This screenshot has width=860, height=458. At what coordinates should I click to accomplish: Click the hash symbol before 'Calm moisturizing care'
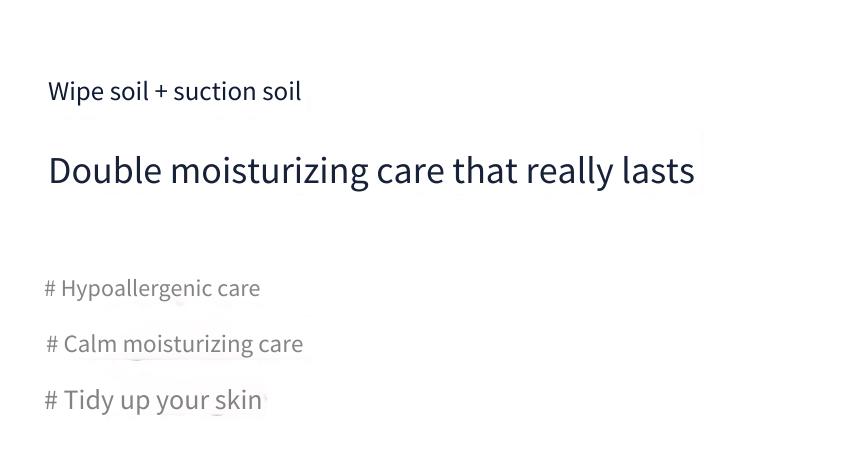coord(52,344)
